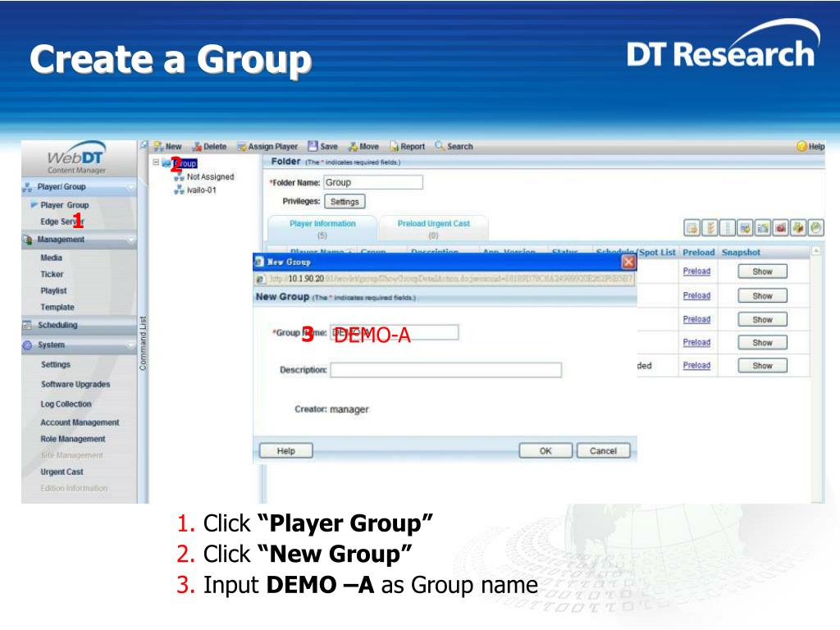Image resolution: width=840 pixels, height=630 pixels.
Task: Open Media under Management
Action: 52,258
